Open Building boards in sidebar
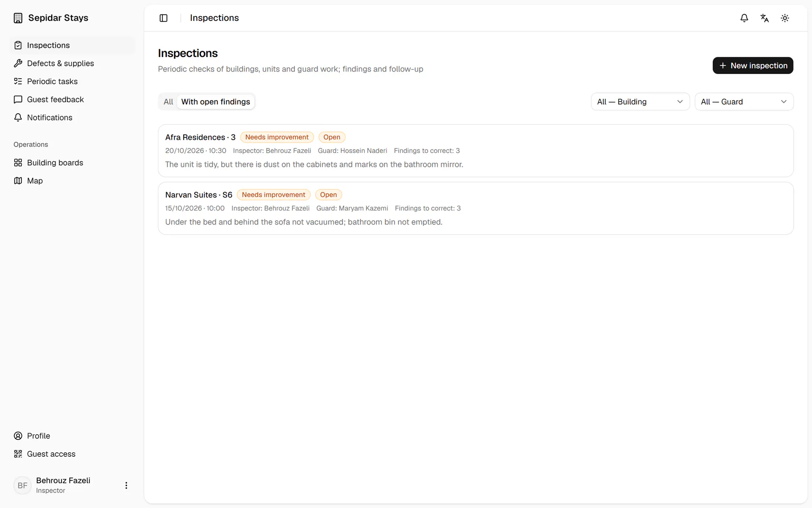The width and height of the screenshot is (812, 508). (72, 163)
